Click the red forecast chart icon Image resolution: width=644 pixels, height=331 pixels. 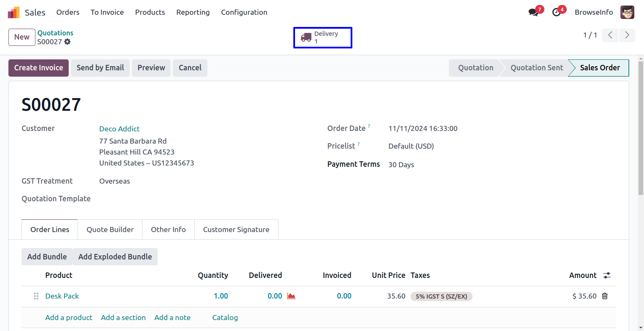291,296
